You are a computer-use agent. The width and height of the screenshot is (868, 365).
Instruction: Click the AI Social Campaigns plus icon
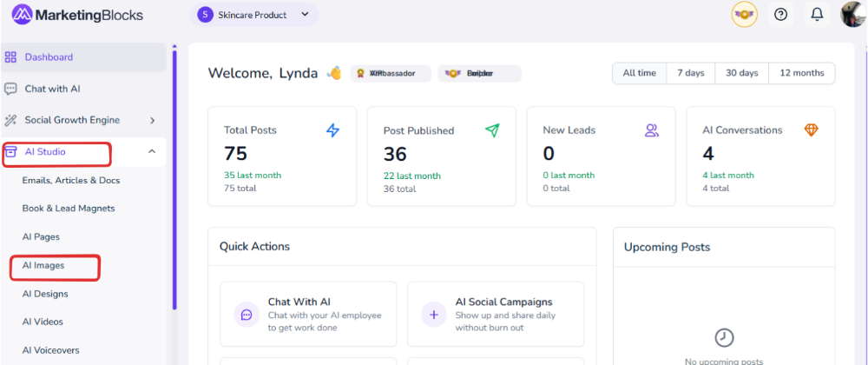point(434,315)
